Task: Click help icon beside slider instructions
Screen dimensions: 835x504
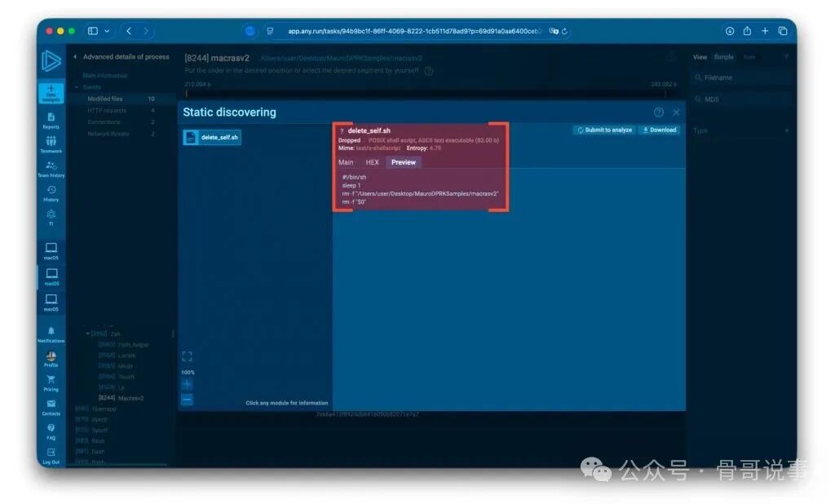Action: pos(429,71)
